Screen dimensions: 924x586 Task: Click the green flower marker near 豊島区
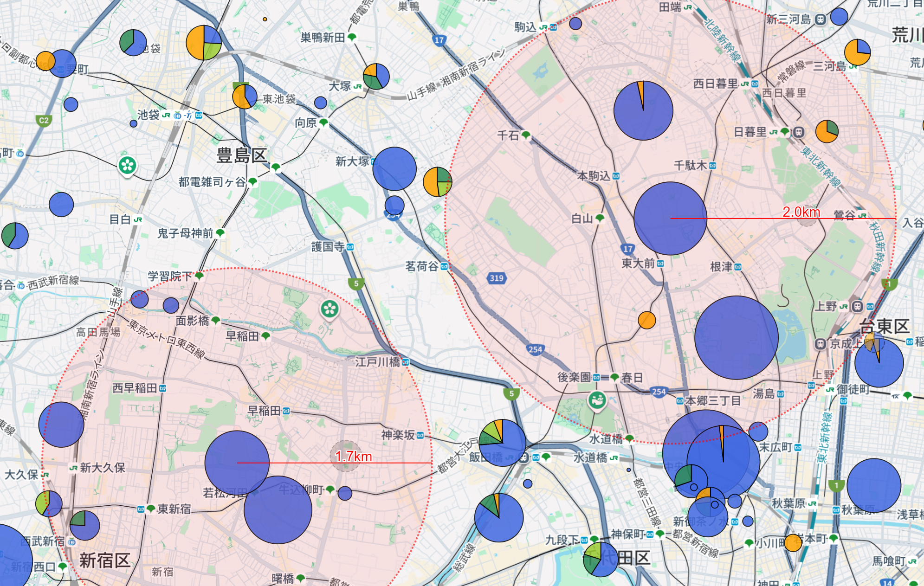pos(127,165)
